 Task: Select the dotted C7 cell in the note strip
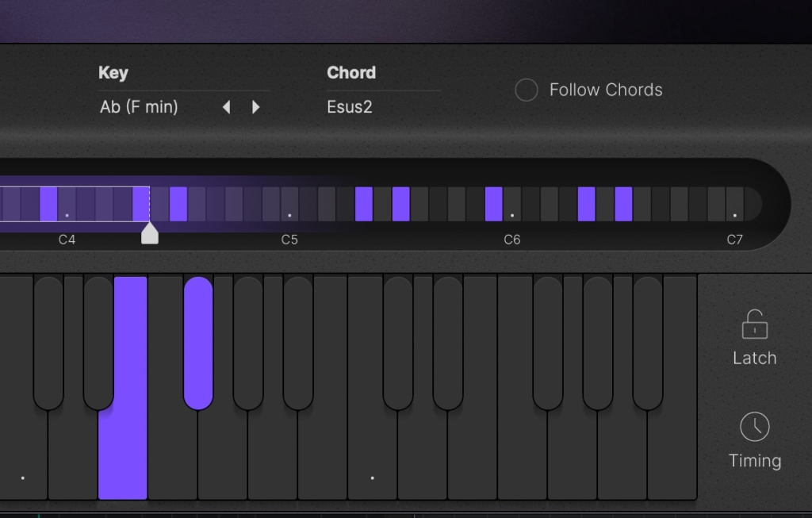735,204
